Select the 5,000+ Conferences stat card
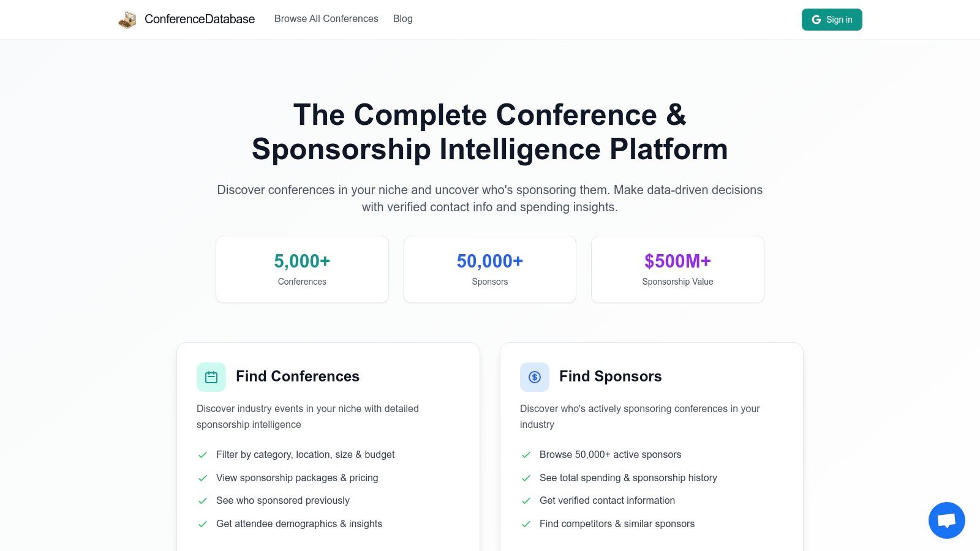Viewport: 980px width, 551px height. click(x=302, y=269)
